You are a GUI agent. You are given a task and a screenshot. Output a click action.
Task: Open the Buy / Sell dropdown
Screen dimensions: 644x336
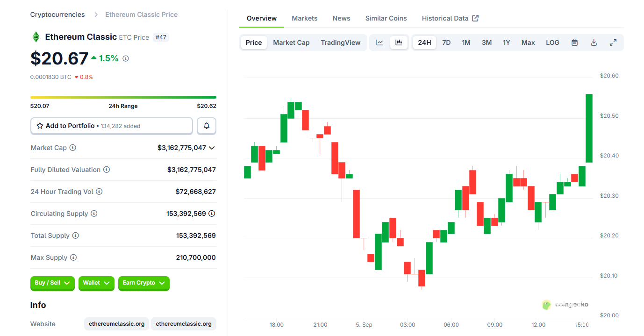(52, 283)
